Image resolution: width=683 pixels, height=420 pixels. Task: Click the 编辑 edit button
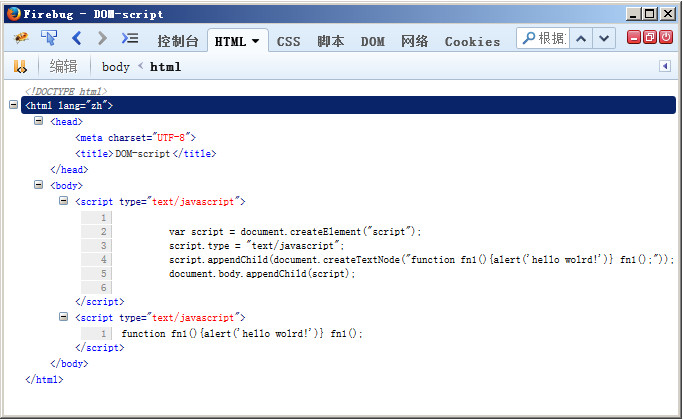pyautogui.click(x=63, y=67)
